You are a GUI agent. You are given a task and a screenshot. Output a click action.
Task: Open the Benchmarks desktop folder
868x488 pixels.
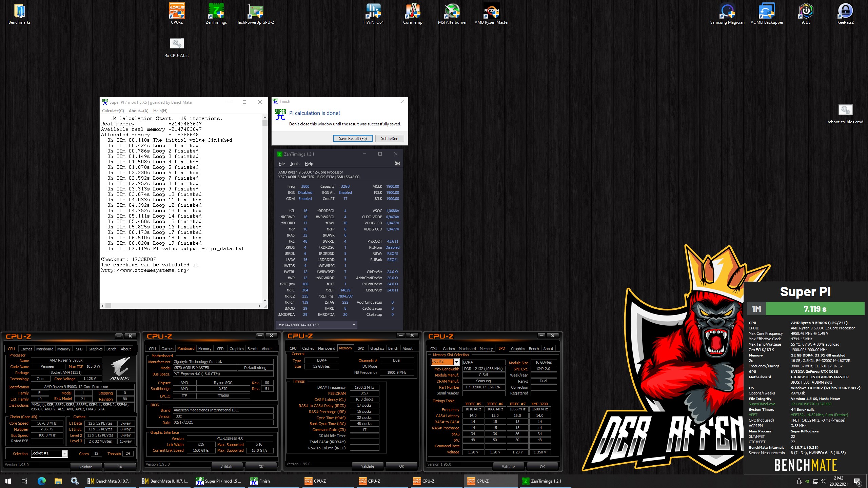(19, 14)
